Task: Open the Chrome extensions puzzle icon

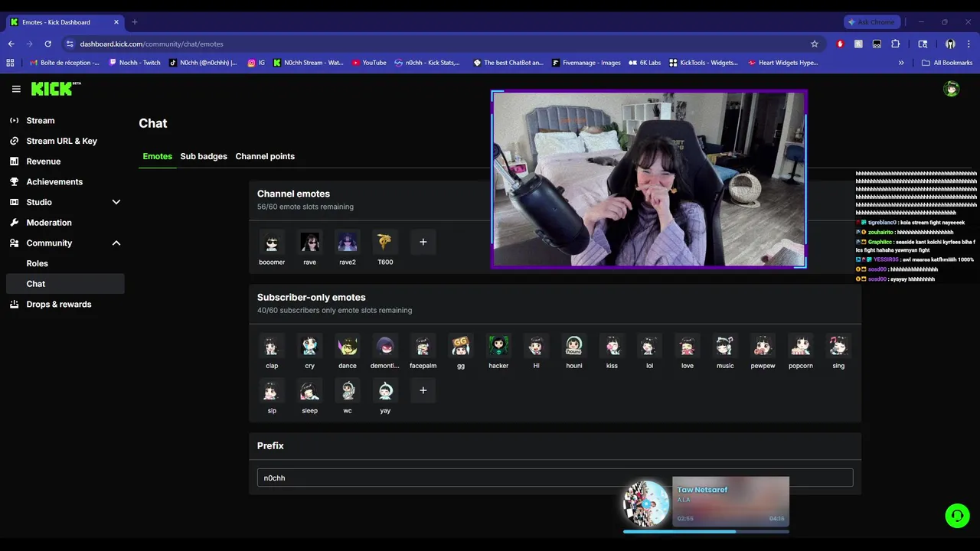Action: (895, 44)
